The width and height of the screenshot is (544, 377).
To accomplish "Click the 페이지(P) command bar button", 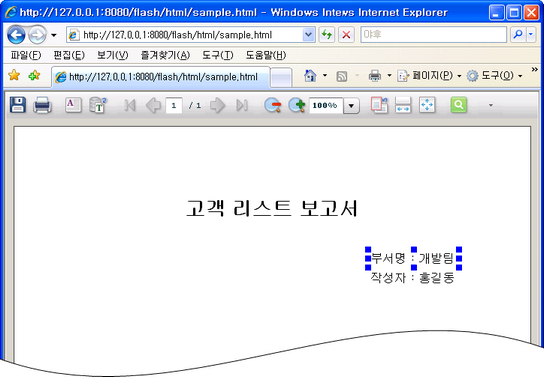I will pyautogui.click(x=430, y=76).
